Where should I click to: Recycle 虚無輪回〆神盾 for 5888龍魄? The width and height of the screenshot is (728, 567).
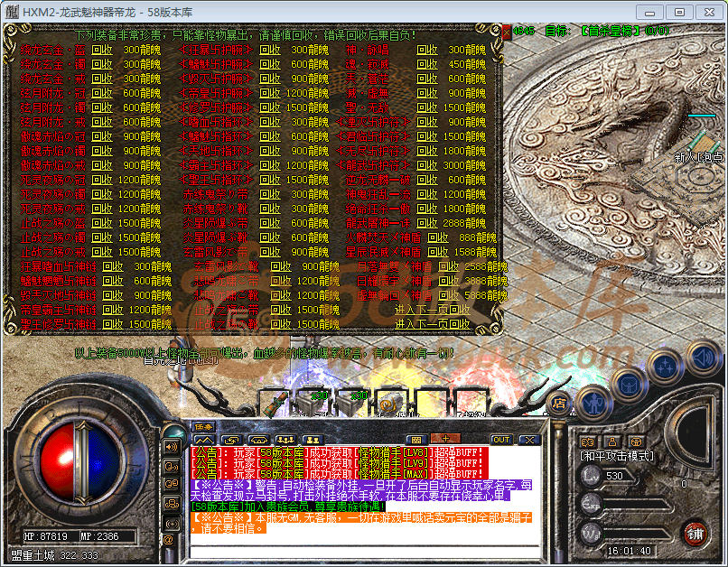pyautogui.click(x=449, y=295)
